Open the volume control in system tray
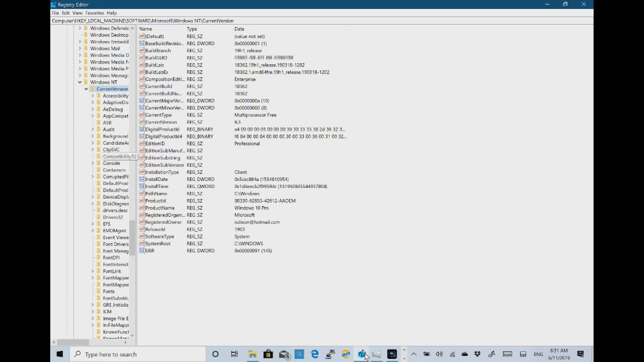Screen dimensions: 644x362 pos(439,354)
